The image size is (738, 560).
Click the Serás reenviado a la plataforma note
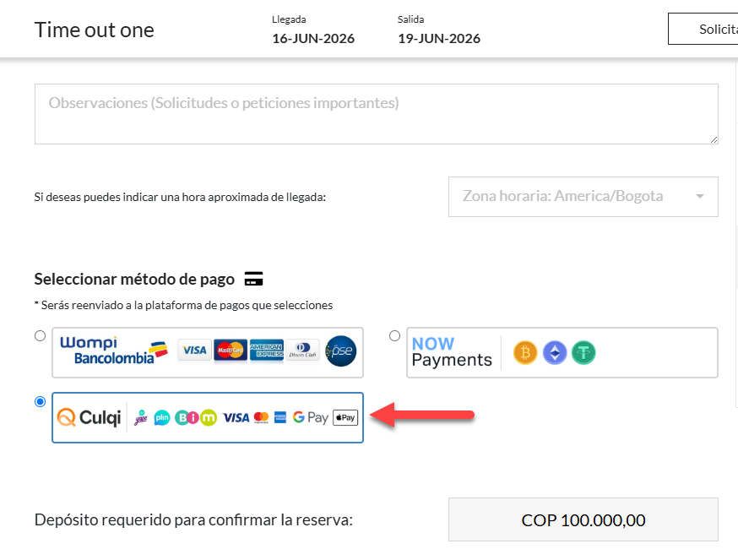click(183, 305)
